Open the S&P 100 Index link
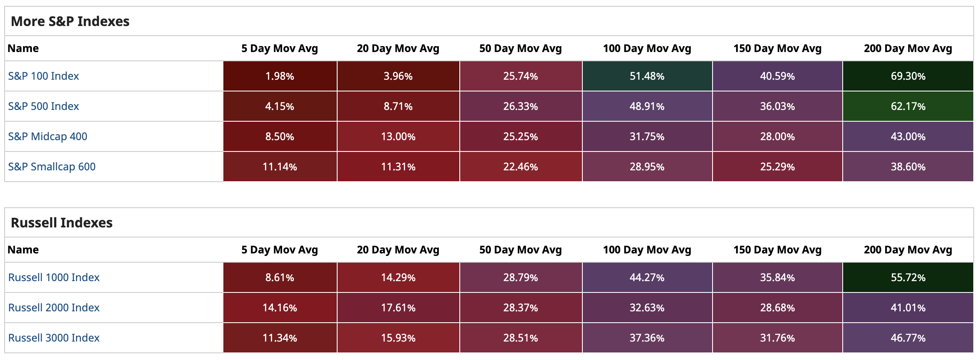 (43, 76)
